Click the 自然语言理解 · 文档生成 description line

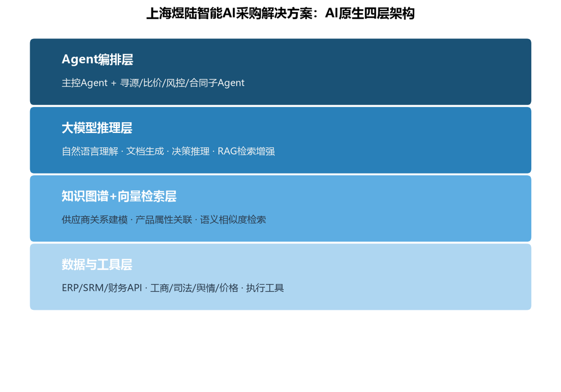(168, 151)
